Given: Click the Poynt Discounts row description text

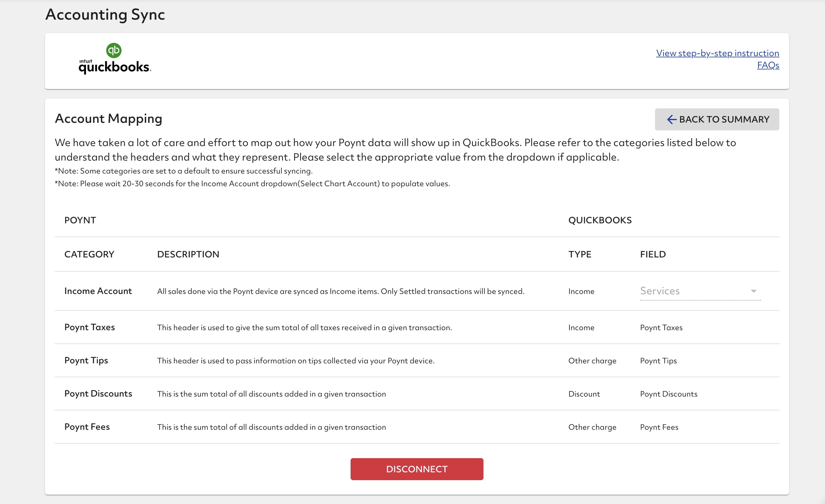Looking at the screenshot, I should coord(271,394).
